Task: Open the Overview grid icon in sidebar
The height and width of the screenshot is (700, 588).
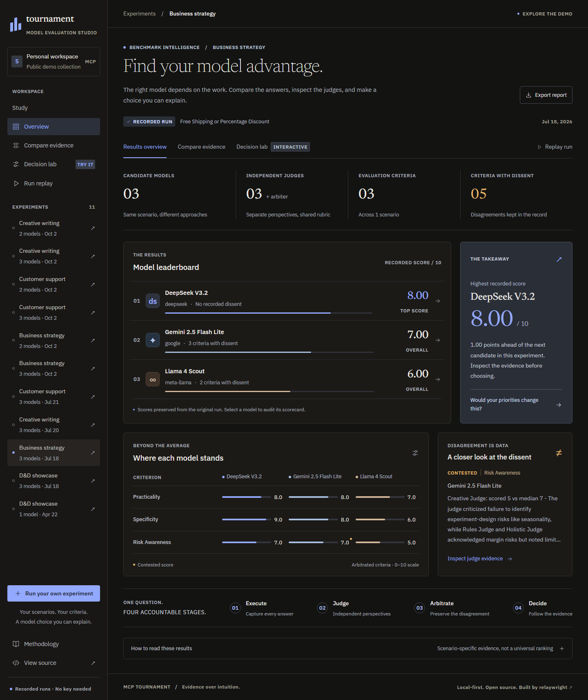Action: pos(16,127)
